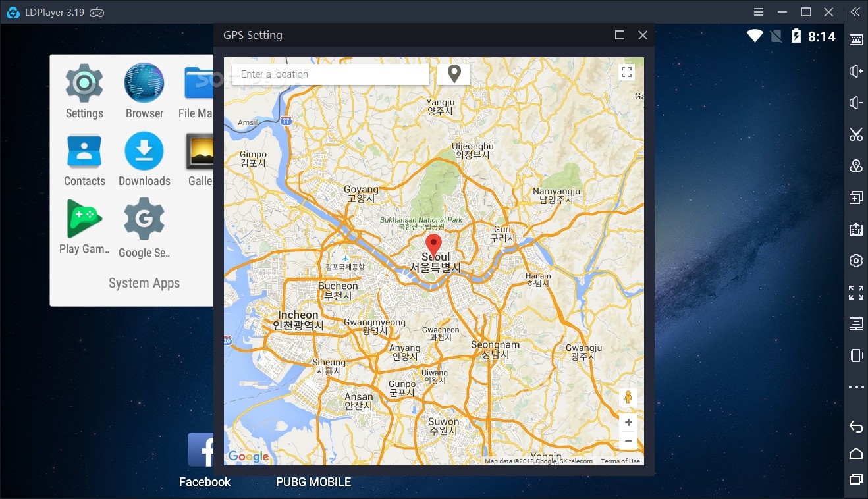
Task: Click the rotate screen icon
Action: 855,355
